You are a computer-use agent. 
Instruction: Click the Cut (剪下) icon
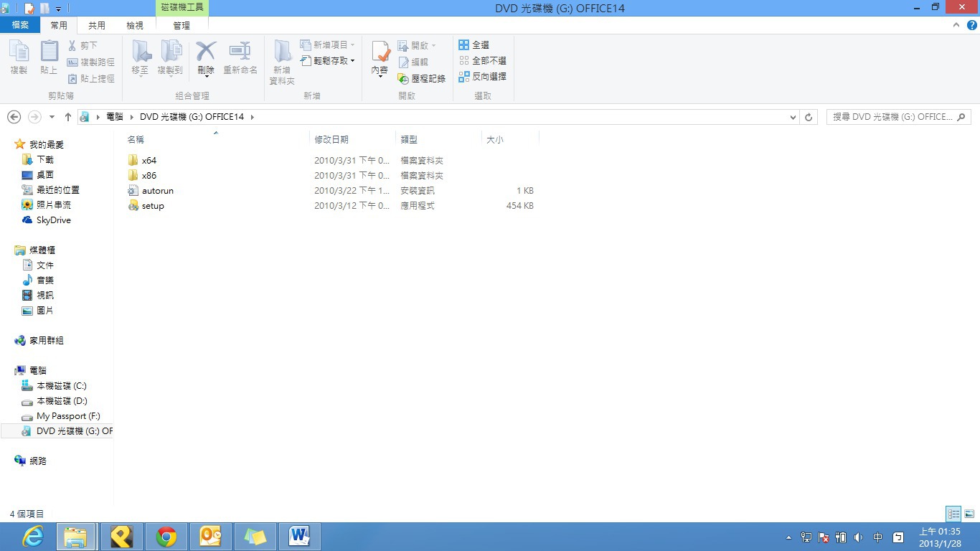coord(72,45)
